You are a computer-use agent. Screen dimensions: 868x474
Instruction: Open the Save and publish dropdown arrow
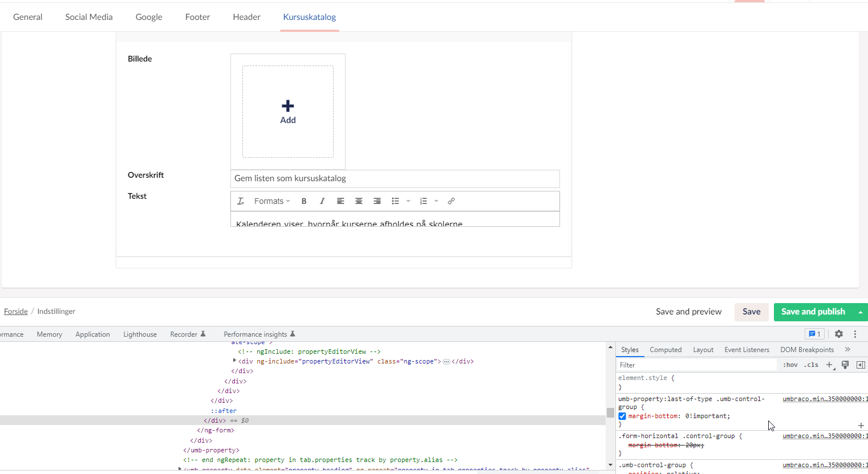[x=861, y=312]
